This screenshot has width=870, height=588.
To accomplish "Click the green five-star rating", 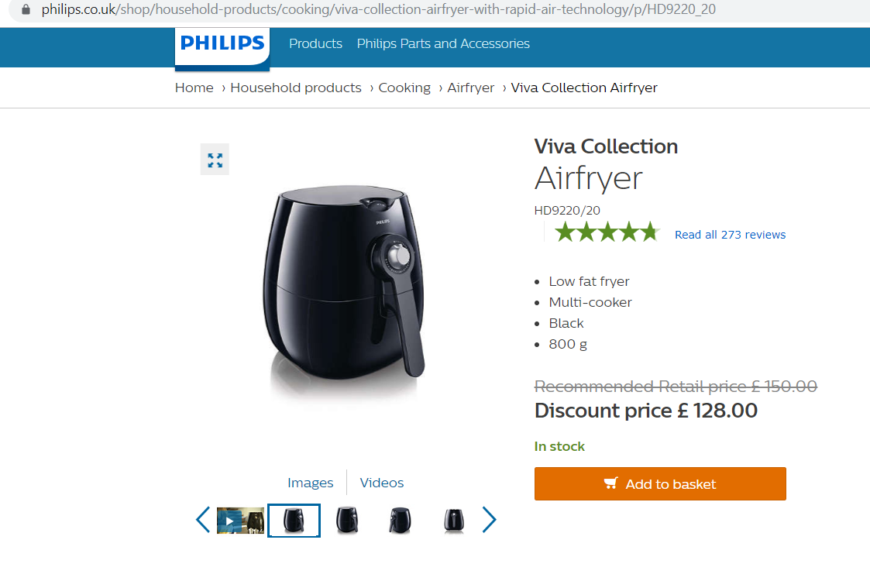I will point(607,232).
